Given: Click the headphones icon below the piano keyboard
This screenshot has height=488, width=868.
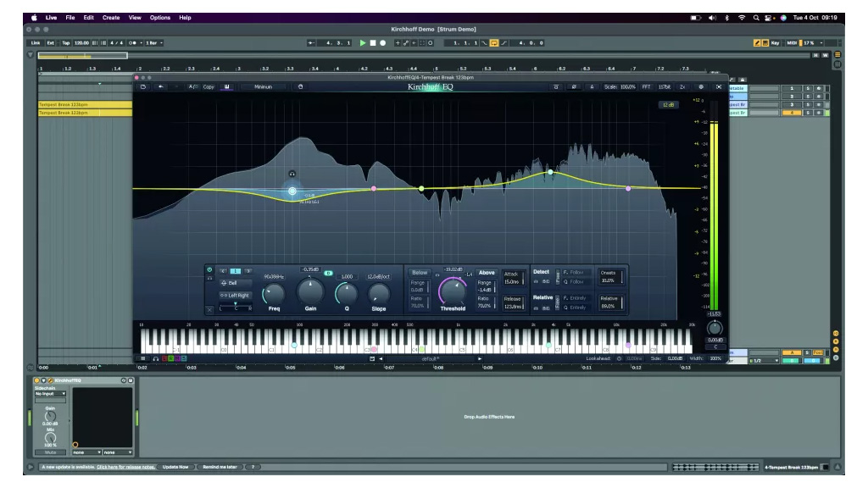Looking at the screenshot, I should click(x=156, y=358).
